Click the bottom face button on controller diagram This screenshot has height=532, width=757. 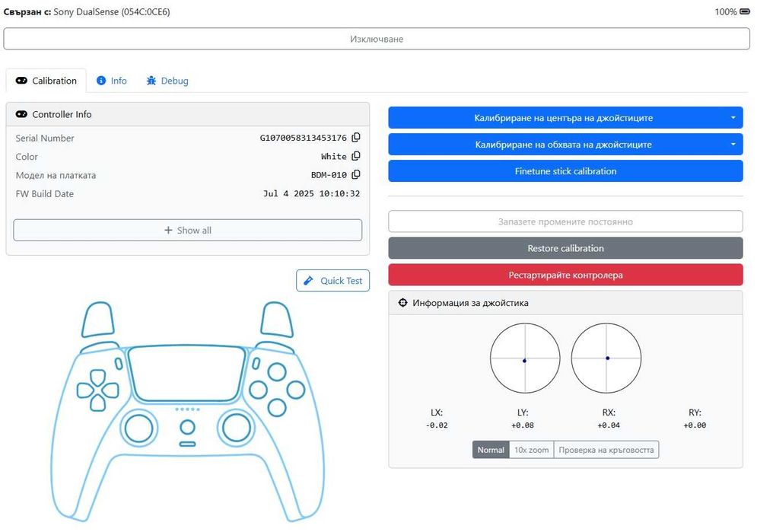coord(277,407)
